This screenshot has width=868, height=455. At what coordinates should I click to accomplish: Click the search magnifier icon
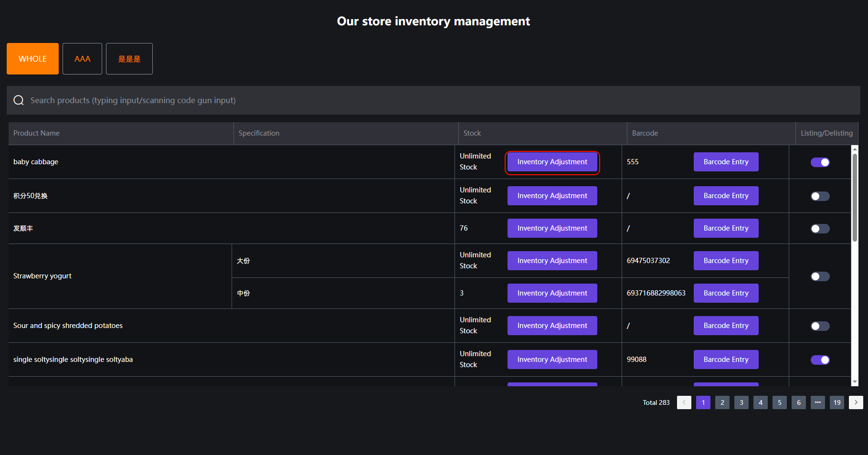(x=19, y=100)
